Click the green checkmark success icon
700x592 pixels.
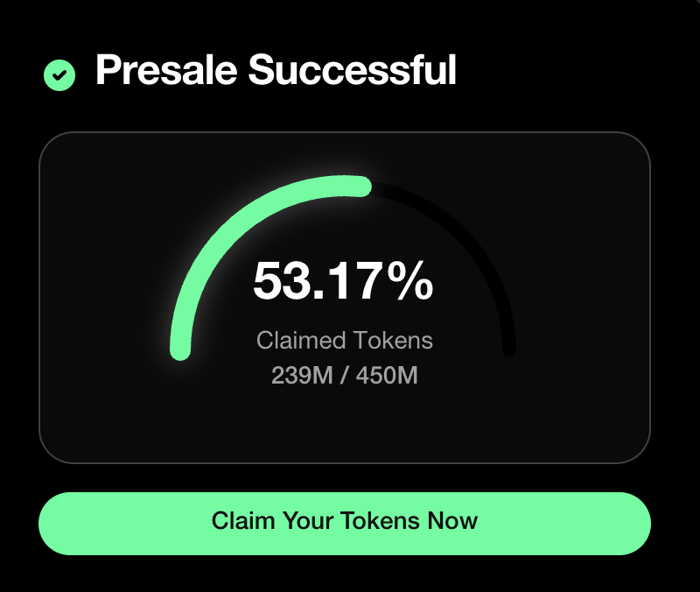pyautogui.click(x=59, y=75)
